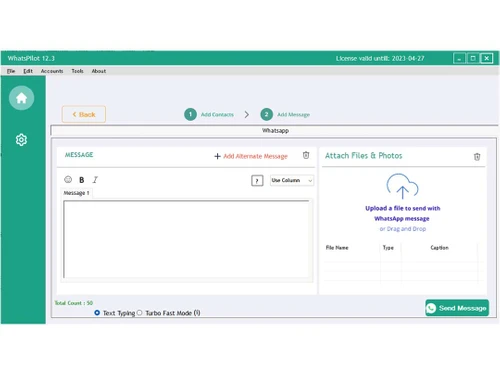Viewport: 500px width, 375px height.
Task: Minimize the WhatsPilot window
Action: tap(459, 59)
